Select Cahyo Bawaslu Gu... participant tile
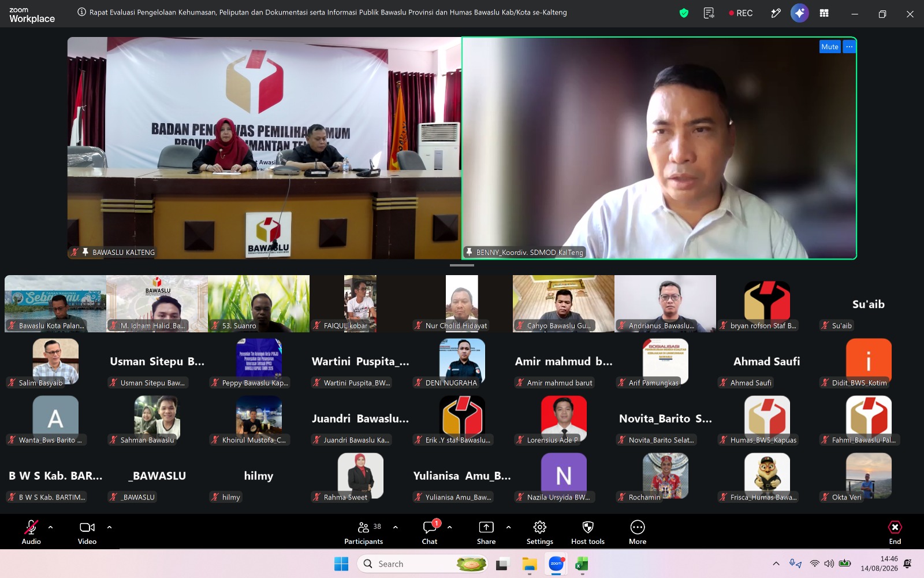 coord(564,303)
